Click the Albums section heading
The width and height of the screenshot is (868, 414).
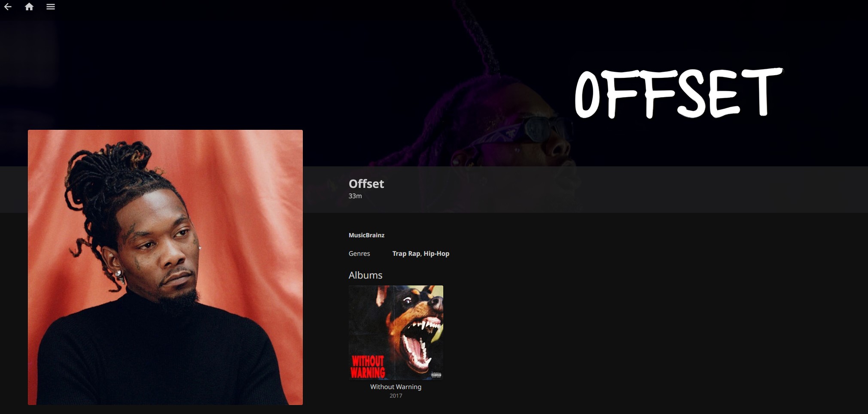click(x=365, y=275)
